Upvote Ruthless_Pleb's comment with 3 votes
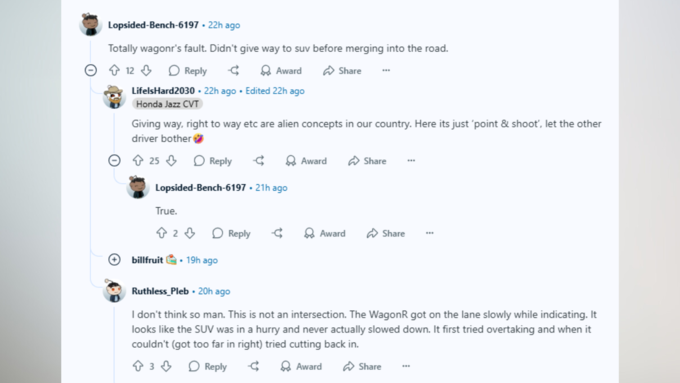This screenshot has height=383, width=680. 138,366
